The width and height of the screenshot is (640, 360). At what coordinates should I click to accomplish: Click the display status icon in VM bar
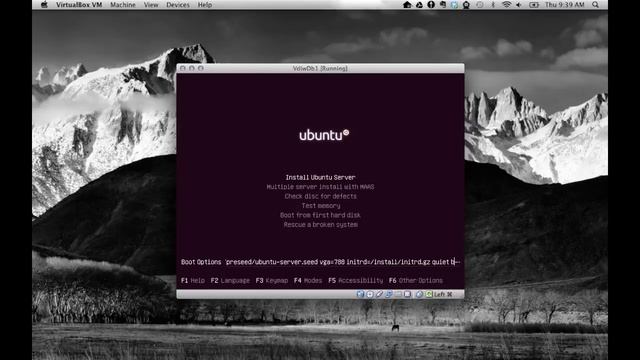point(407,294)
